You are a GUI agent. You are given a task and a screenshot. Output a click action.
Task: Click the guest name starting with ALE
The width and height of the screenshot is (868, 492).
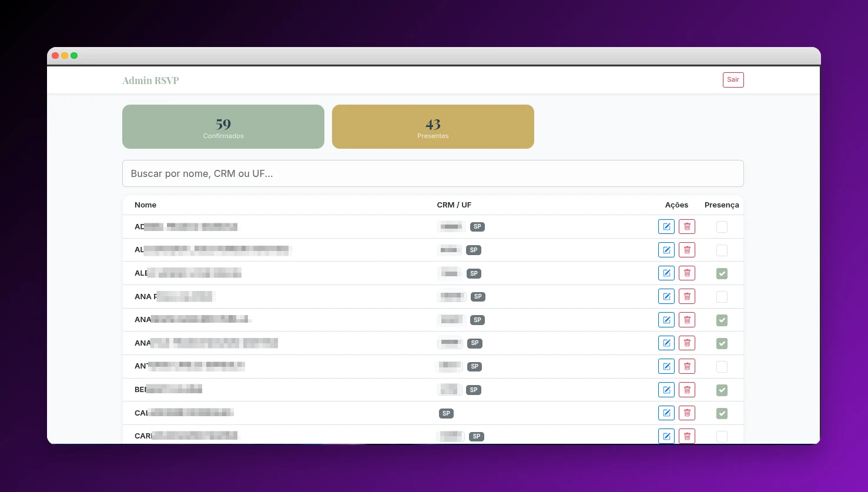(188, 273)
